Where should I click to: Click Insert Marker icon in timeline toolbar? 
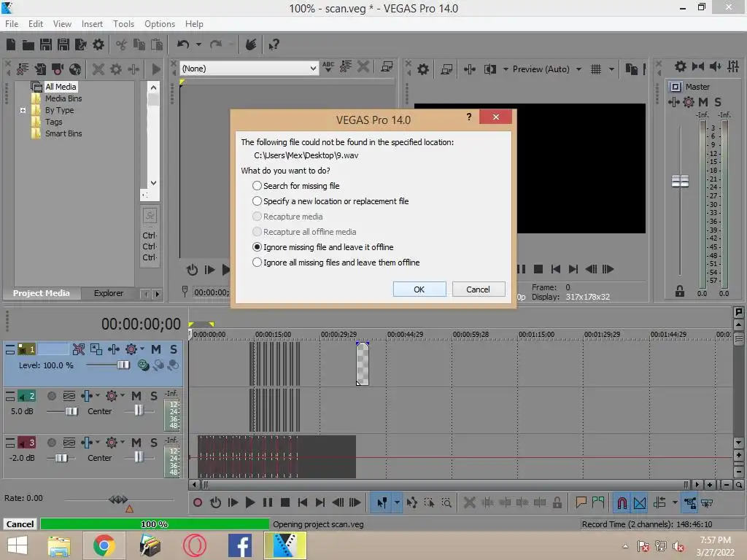click(x=581, y=502)
